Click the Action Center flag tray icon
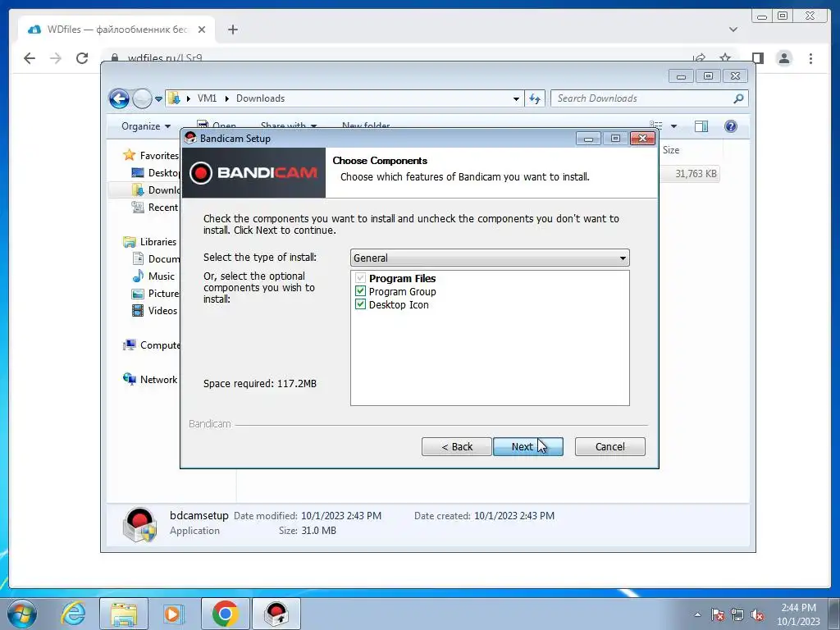The width and height of the screenshot is (840, 630). pyautogui.click(x=718, y=614)
